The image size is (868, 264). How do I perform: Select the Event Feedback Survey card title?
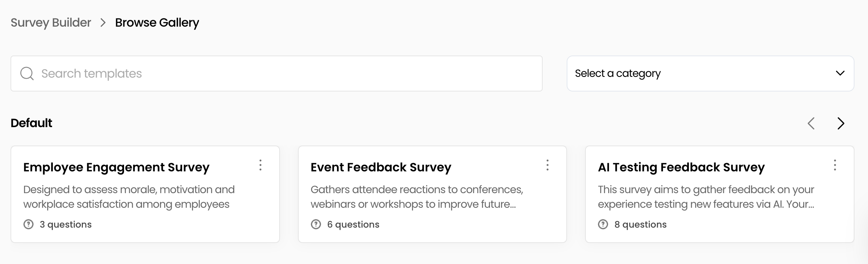pyautogui.click(x=381, y=167)
